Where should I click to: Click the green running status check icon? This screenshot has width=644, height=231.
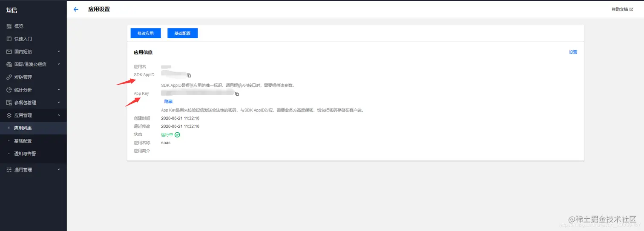click(178, 134)
